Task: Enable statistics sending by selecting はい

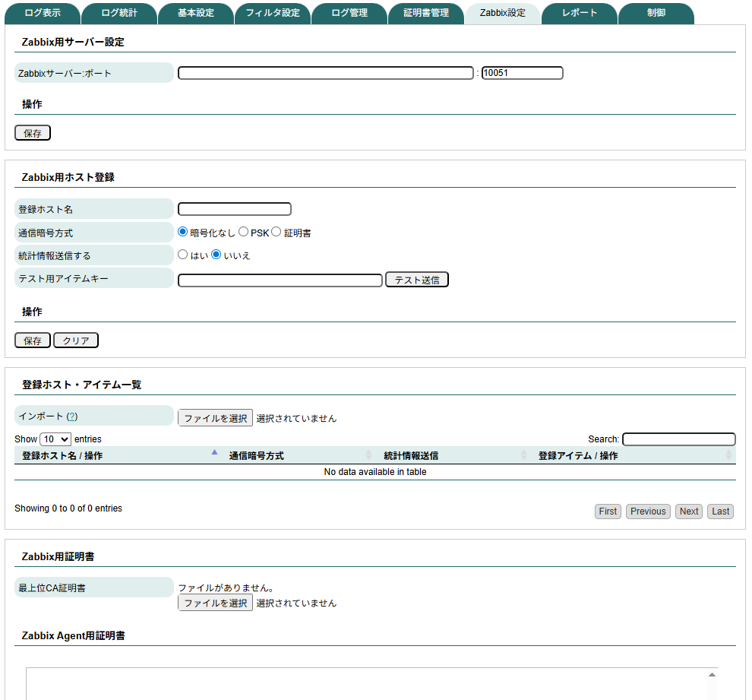Action: 182,255
